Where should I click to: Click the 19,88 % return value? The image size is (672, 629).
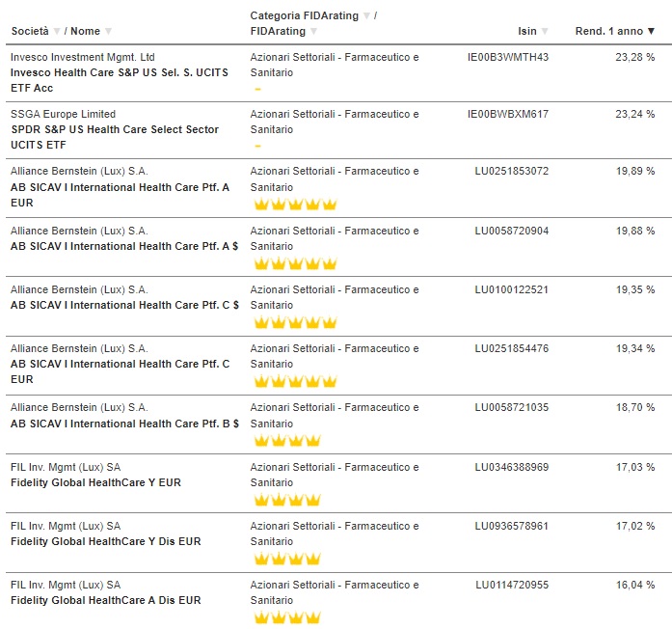coord(635,231)
